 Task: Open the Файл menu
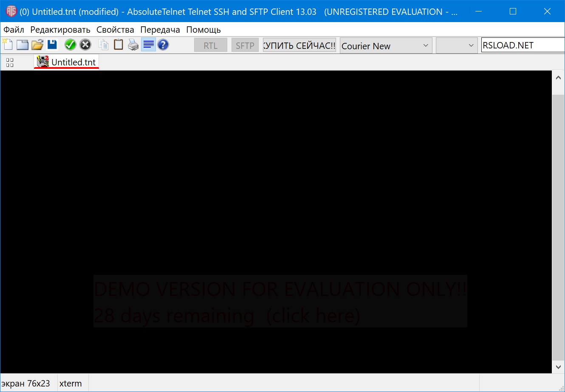(x=14, y=30)
